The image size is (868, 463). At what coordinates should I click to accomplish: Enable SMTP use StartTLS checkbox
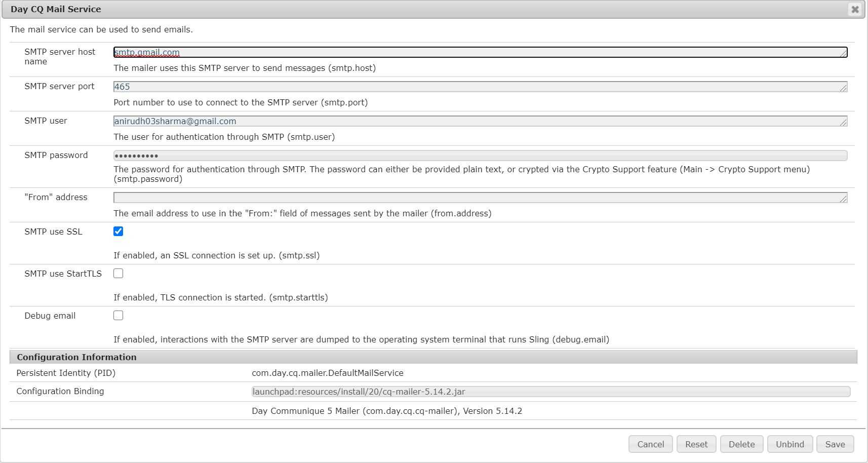point(118,274)
